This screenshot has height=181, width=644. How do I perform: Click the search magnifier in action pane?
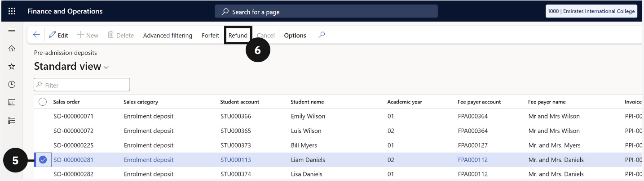[322, 35]
